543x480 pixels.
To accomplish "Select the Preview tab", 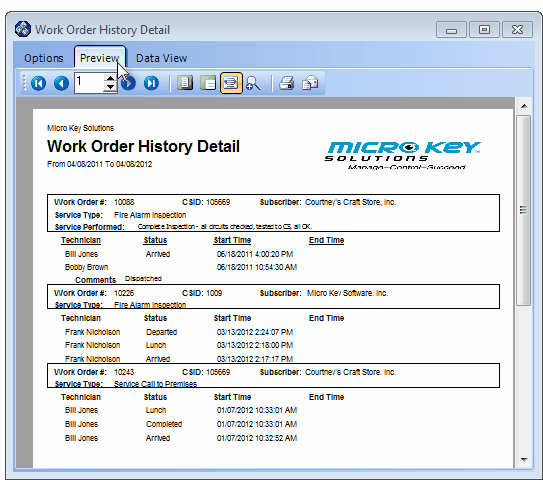I will click(99, 58).
